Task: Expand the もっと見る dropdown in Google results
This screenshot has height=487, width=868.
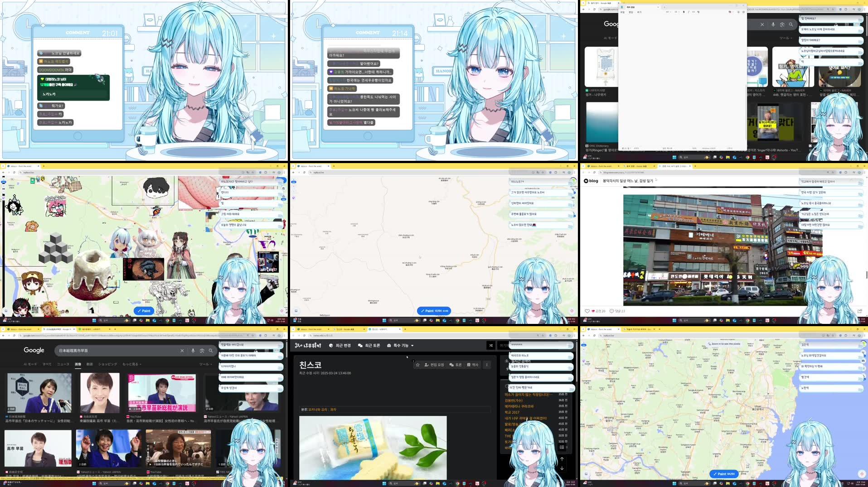Action: click(132, 364)
